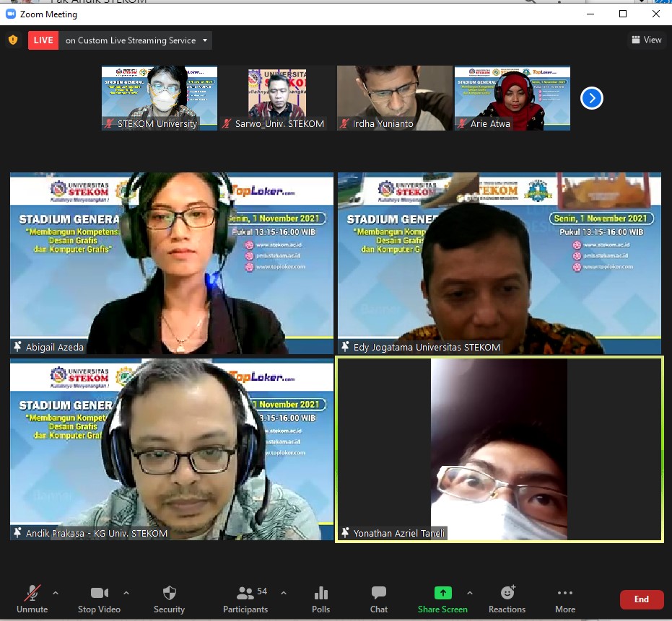Minimize the Zoom Meeting window

point(590,14)
